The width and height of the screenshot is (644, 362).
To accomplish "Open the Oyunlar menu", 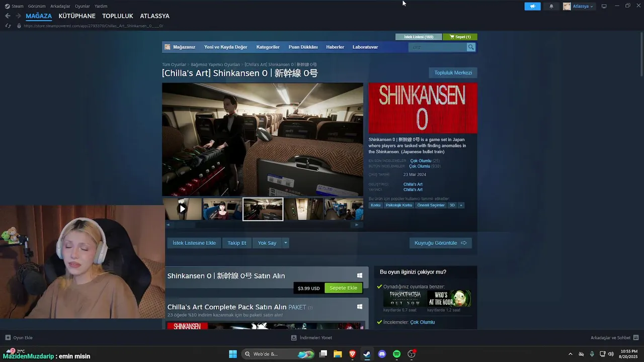I will [x=83, y=6].
